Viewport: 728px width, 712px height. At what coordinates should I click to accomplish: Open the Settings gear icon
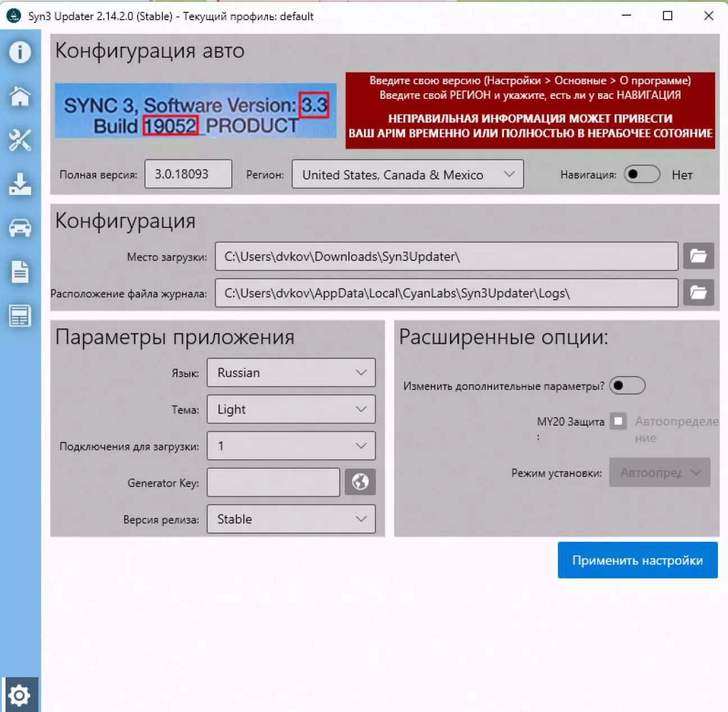click(20, 695)
